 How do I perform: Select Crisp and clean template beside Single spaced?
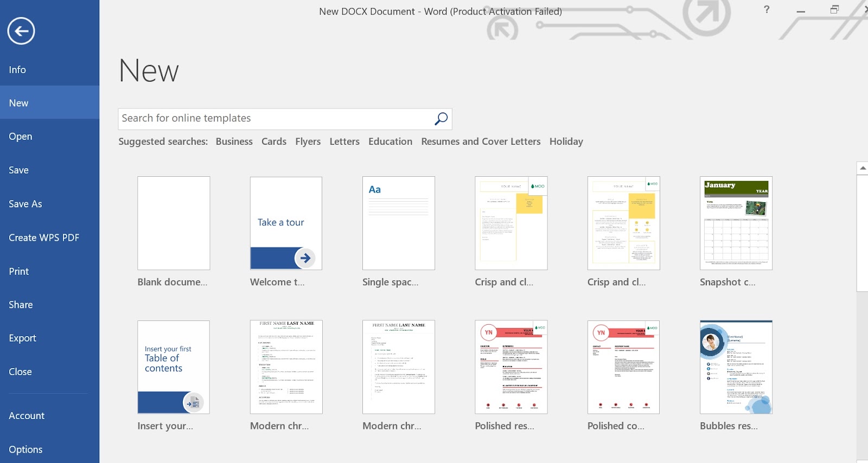pyautogui.click(x=511, y=223)
